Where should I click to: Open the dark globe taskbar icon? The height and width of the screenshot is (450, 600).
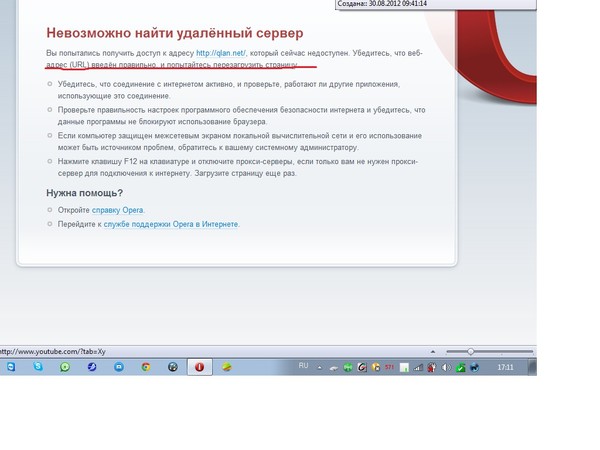coord(173,367)
